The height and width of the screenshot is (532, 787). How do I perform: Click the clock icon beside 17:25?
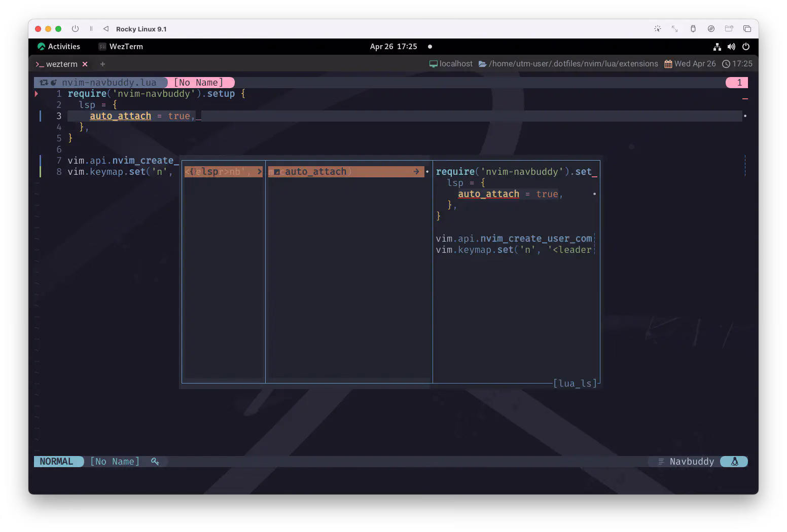(x=726, y=64)
